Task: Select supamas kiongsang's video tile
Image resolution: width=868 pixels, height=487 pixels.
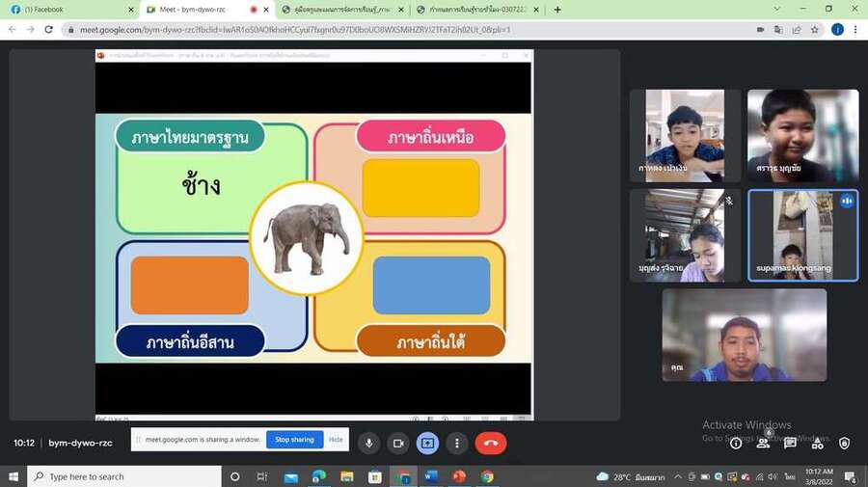Action: point(802,235)
